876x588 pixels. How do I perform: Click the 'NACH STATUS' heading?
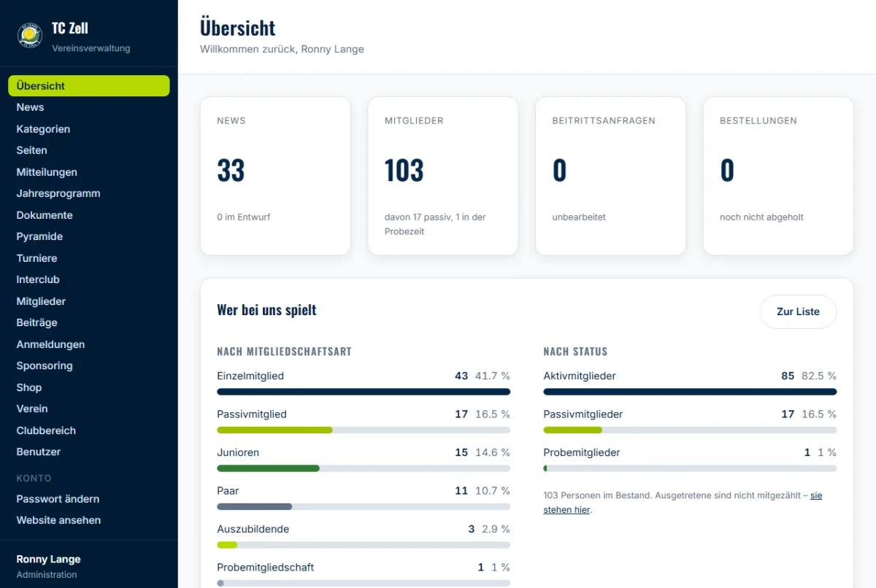[x=575, y=352]
